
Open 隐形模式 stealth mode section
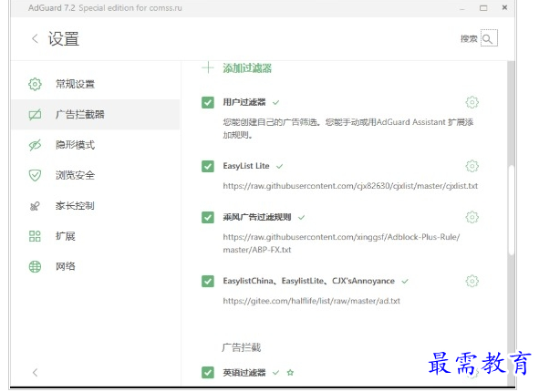pos(95,145)
